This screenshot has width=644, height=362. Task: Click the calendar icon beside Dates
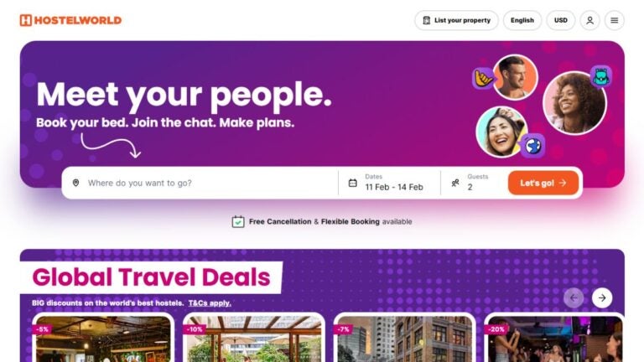coord(352,183)
